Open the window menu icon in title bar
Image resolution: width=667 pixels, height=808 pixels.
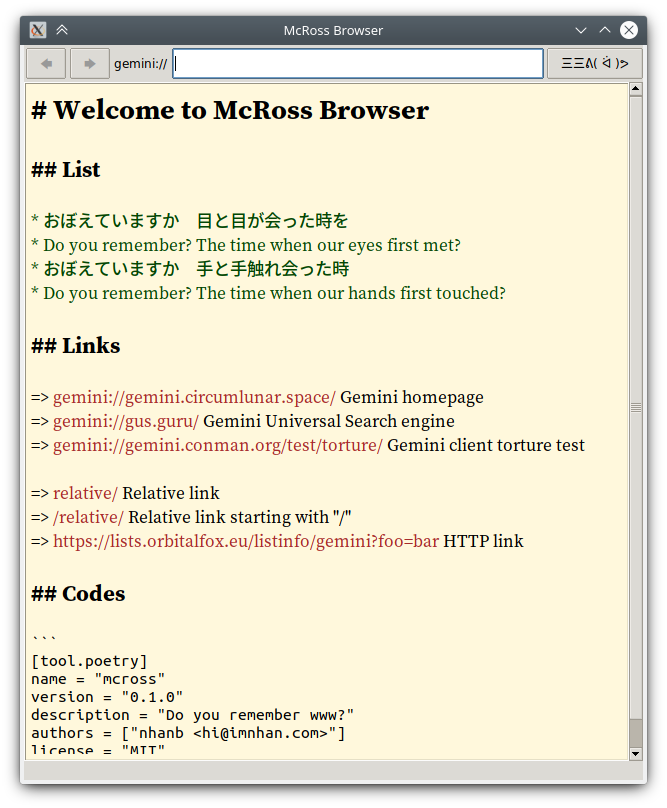tap(38, 30)
